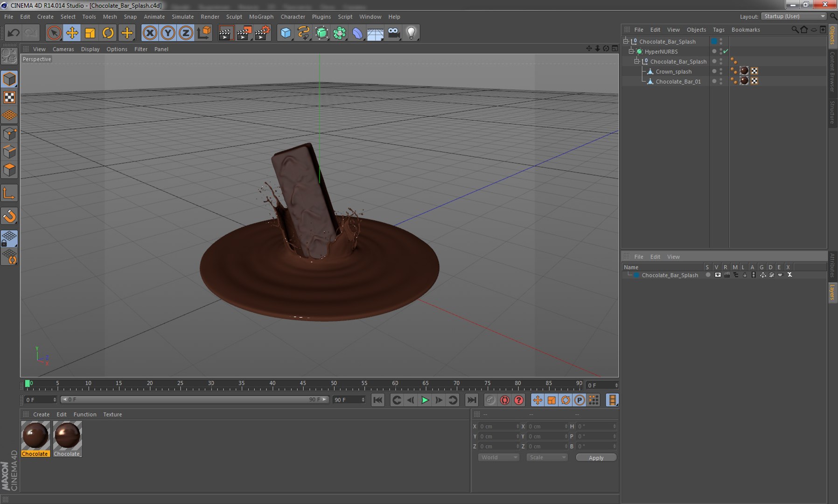
Task: Go to start of animation
Action: (378, 400)
